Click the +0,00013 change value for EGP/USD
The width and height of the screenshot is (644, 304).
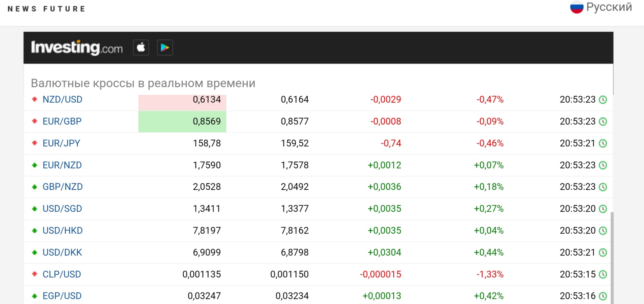pos(382,296)
